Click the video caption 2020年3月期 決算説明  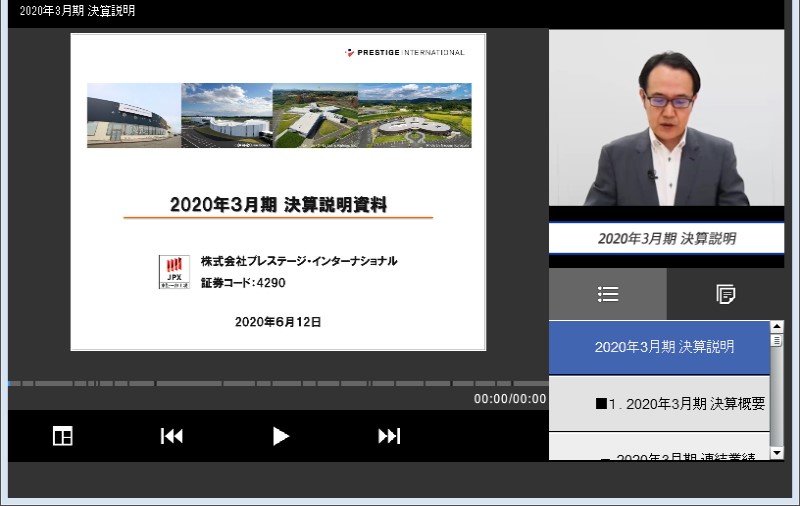coord(666,238)
